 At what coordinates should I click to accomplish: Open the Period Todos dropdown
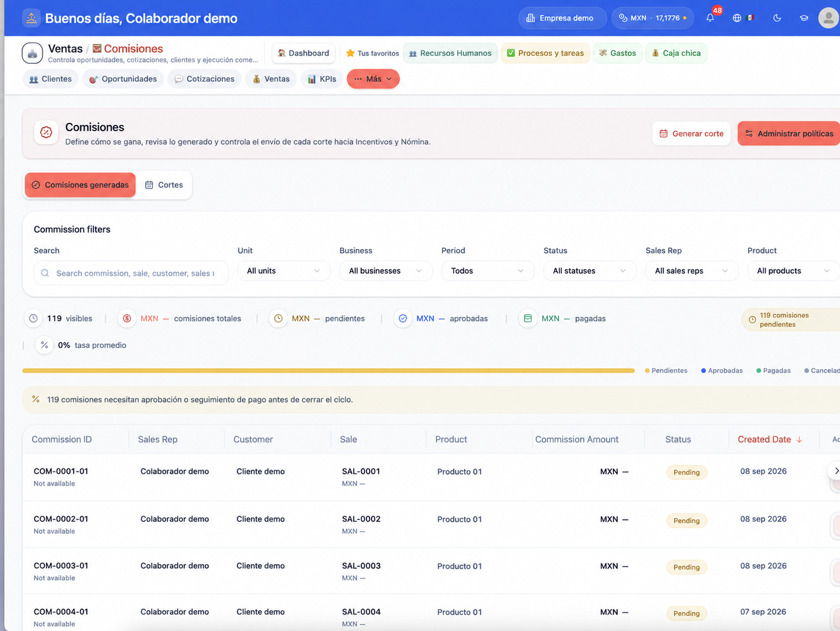point(487,271)
